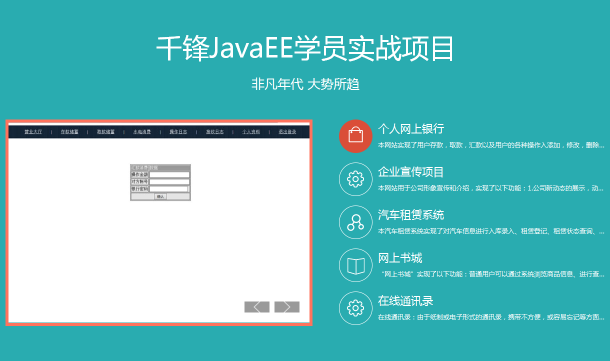Choose the 在线通讯录 project title
Screen dimensions: 610x361
[x=405, y=301]
